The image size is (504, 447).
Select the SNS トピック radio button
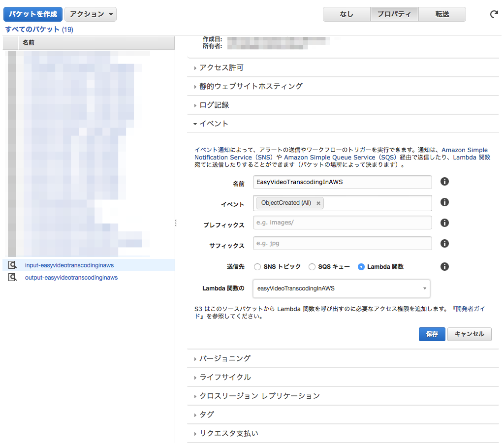click(257, 267)
